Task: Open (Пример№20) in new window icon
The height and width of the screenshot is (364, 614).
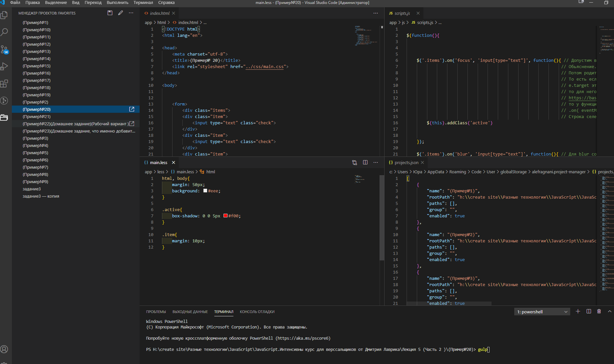Action: [132, 109]
